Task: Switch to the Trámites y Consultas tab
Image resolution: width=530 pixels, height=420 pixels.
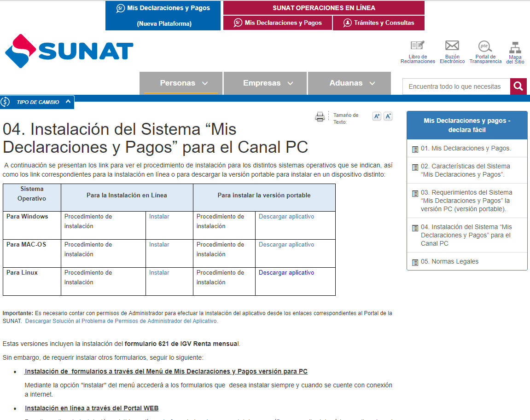Action: (x=378, y=22)
